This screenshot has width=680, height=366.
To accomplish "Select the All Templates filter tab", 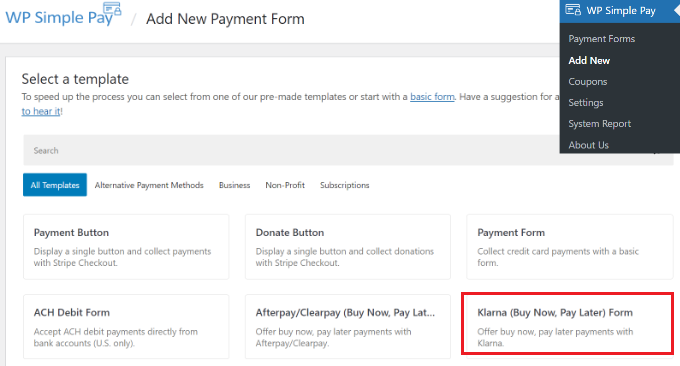I will [x=55, y=185].
